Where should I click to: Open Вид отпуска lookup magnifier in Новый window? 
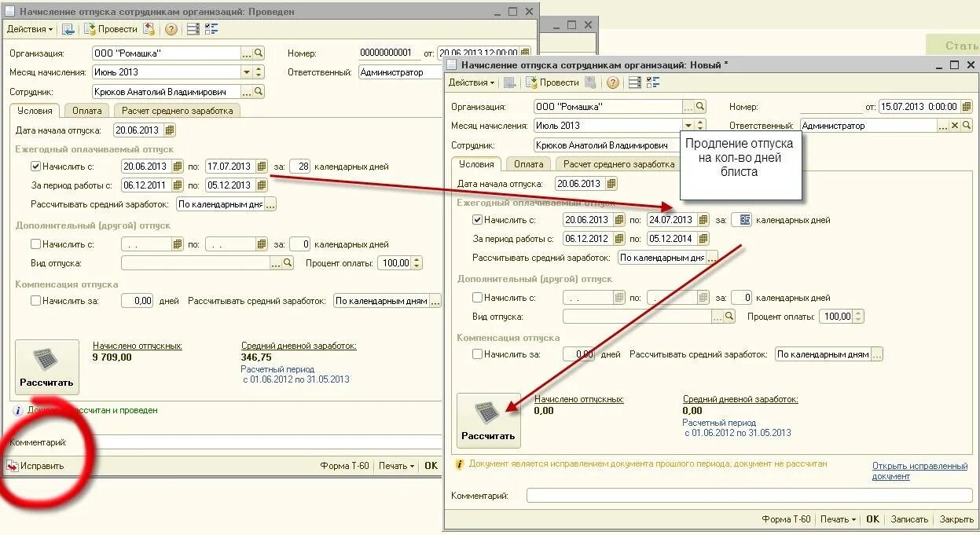729,317
